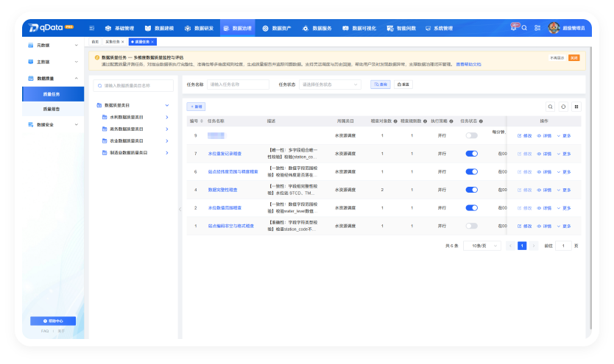Screen dimensions: 614x364
Task: Open 数据研发 top menu
Action: click(x=199, y=28)
